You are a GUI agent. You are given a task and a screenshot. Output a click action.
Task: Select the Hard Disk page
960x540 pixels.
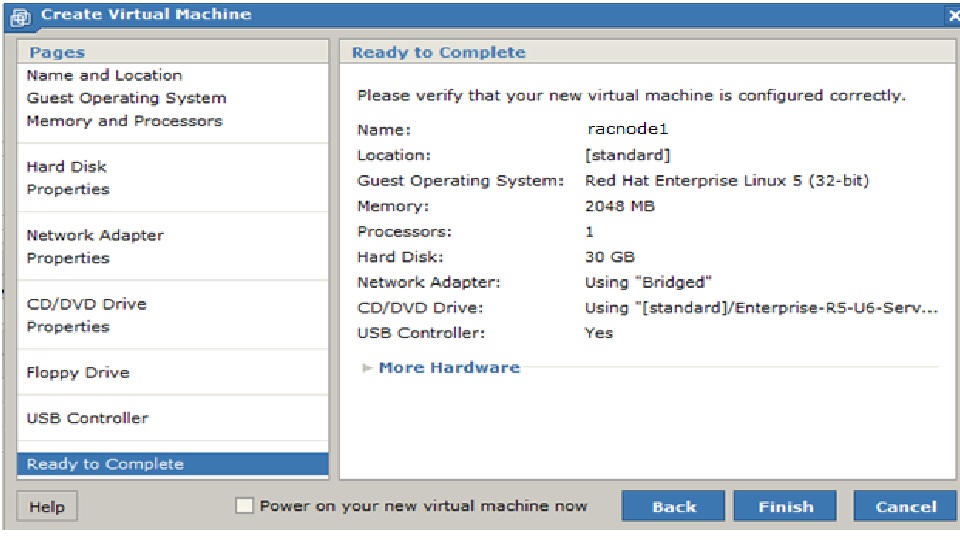pos(66,167)
